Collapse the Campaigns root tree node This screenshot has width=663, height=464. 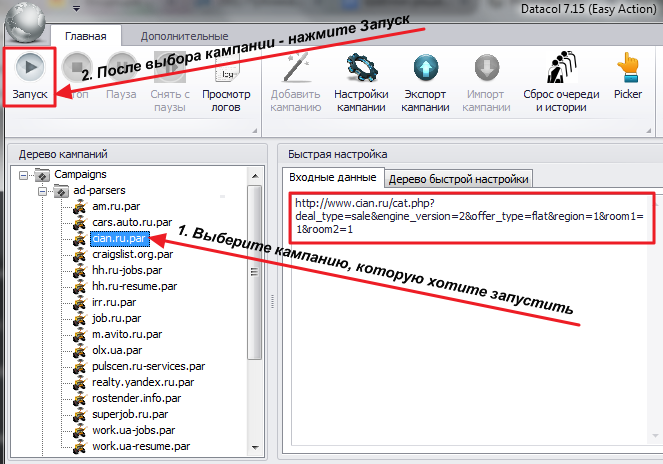[24, 175]
